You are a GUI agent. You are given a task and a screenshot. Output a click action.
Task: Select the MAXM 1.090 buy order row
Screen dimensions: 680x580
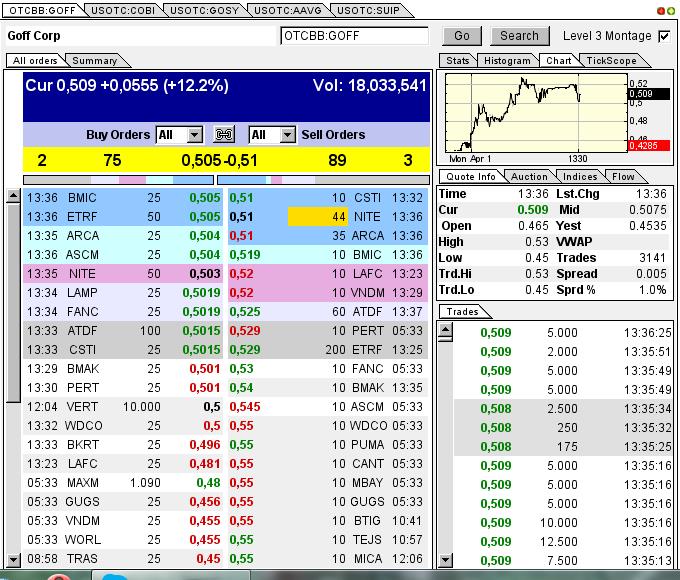(123, 483)
